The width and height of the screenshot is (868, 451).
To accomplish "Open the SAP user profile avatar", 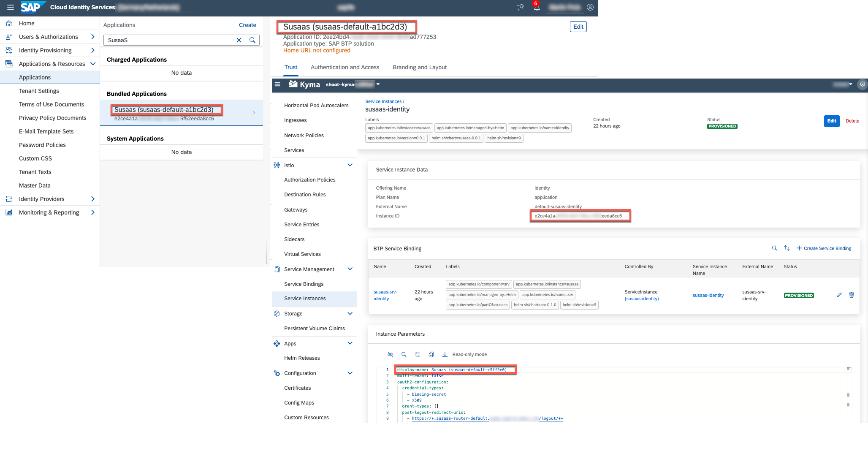I will 590,7.
